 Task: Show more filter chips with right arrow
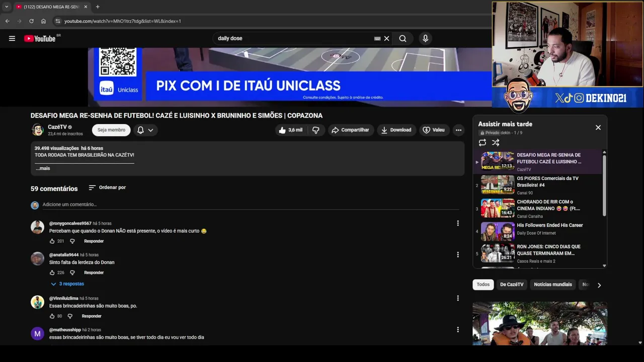(599, 285)
